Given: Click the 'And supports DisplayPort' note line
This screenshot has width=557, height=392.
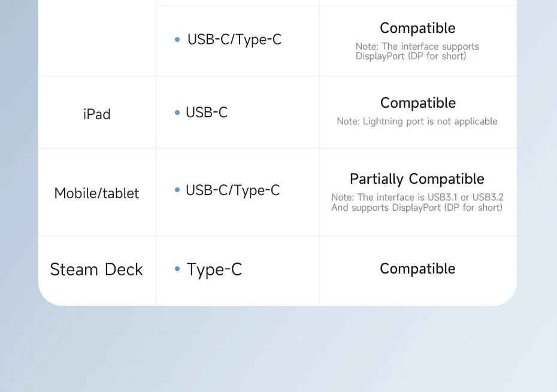Looking at the screenshot, I should click(417, 208).
